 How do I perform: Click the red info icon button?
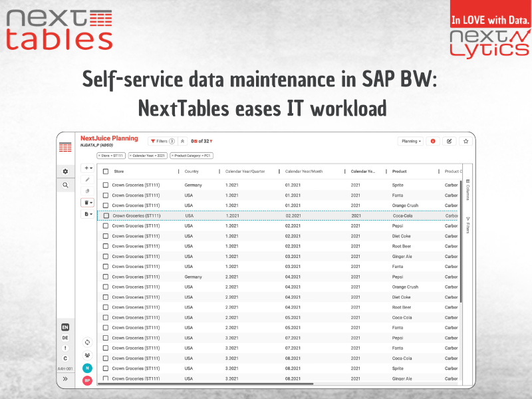[x=433, y=141]
